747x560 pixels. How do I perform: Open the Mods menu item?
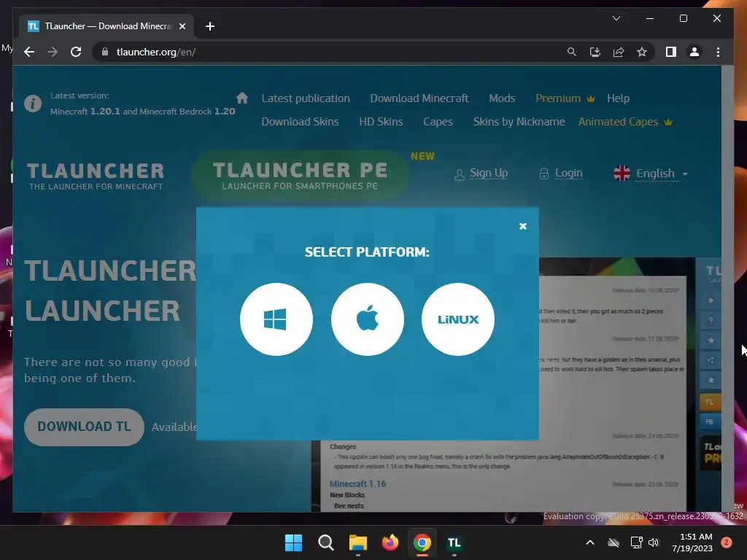pos(502,98)
